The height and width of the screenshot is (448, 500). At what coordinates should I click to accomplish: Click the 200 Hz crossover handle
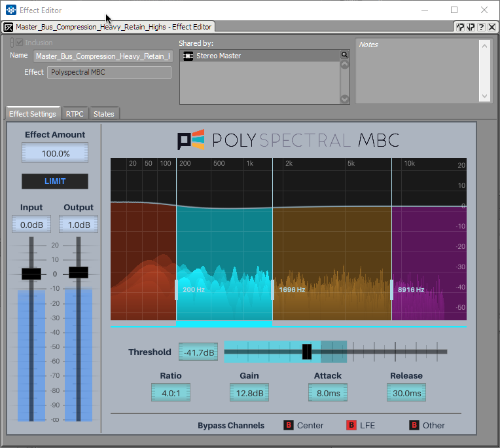(176, 289)
